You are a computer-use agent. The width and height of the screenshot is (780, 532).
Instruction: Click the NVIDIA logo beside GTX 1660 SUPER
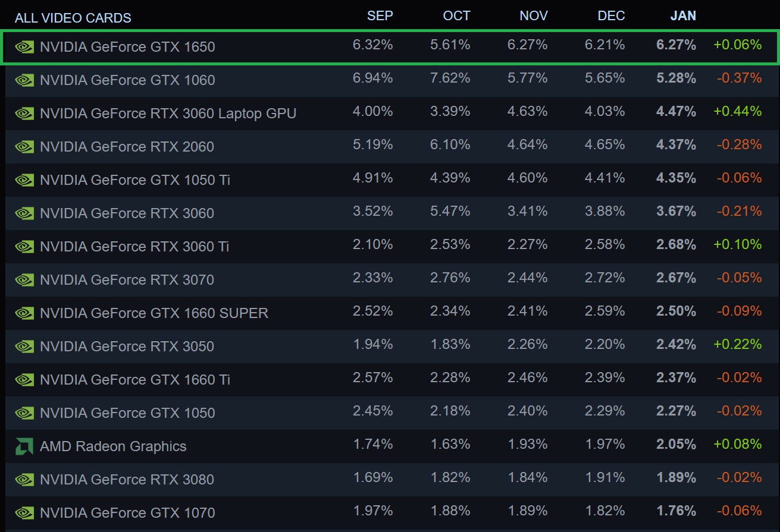(x=24, y=313)
